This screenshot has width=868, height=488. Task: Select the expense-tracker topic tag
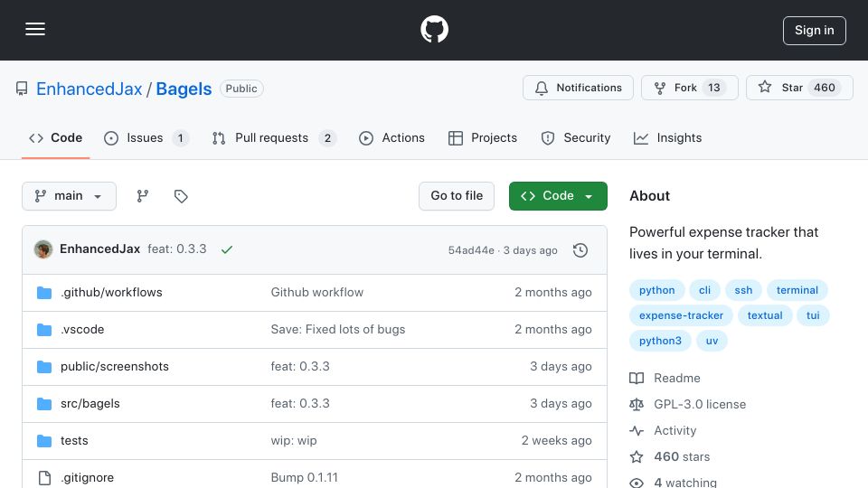[x=682, y=315]
